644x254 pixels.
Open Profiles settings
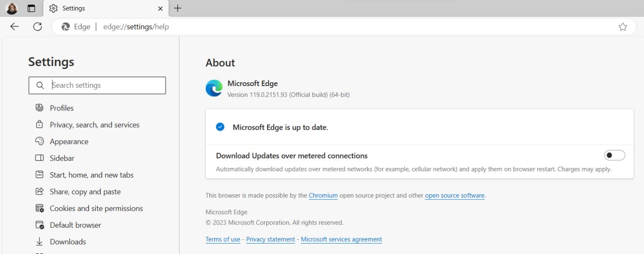tap(62, 108)
